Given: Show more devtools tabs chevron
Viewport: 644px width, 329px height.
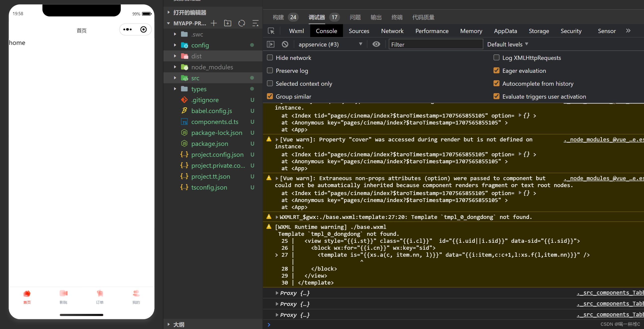Looking at the screenshot, I should coord(628,31).
